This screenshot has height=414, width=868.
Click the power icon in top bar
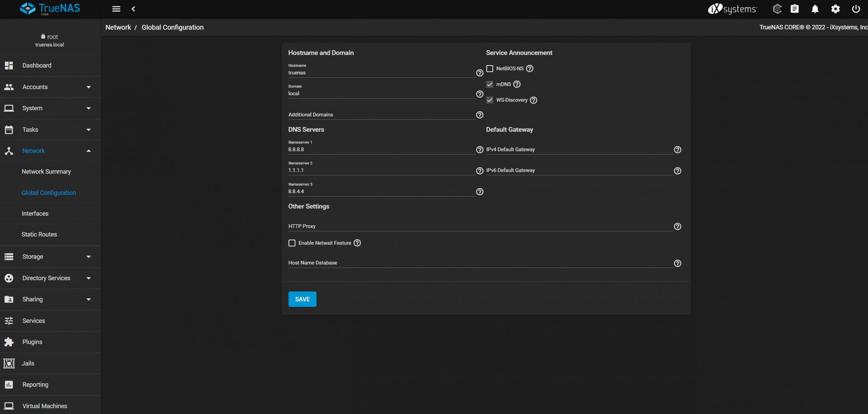856,9
